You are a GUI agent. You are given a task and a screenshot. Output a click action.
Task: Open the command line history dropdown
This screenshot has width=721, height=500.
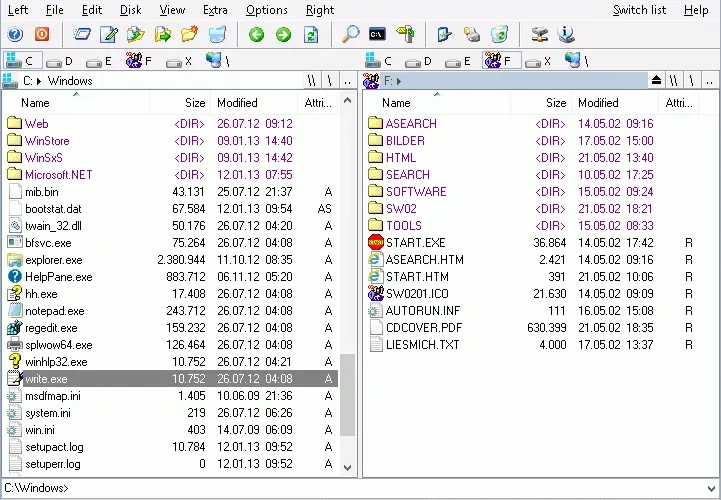tap(712, 489)
